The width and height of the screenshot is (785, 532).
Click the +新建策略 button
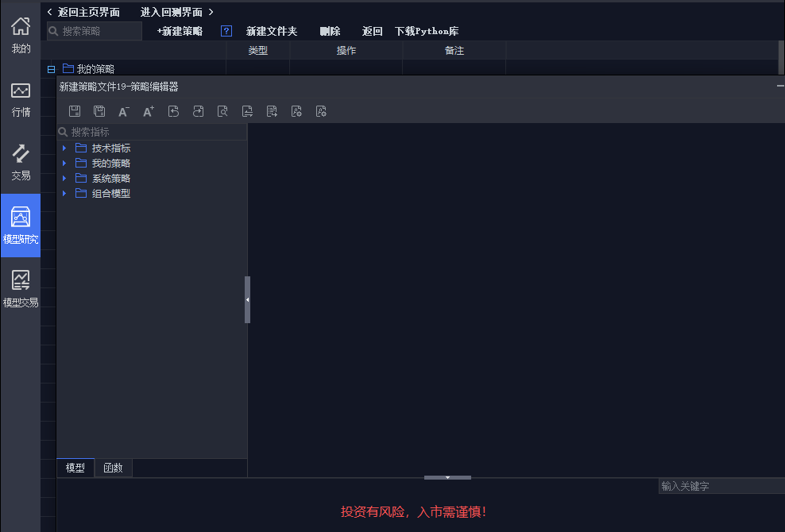click(x=180, y=31)
